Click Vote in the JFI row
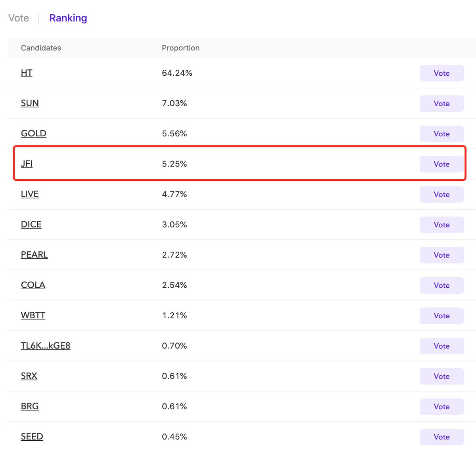The width and height of the screenshot is (476, 449). point(441,164)
